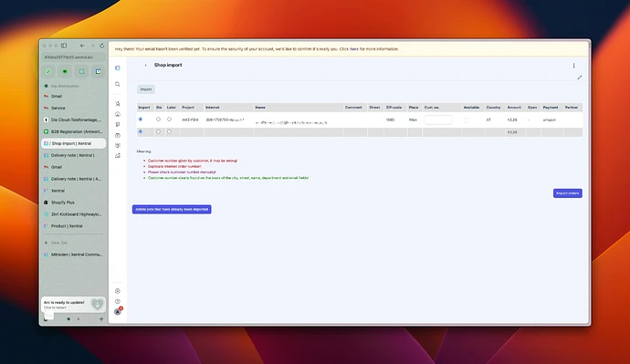
Task: Open the three-dot menu at page top right
Action: (x=573, y=66)
